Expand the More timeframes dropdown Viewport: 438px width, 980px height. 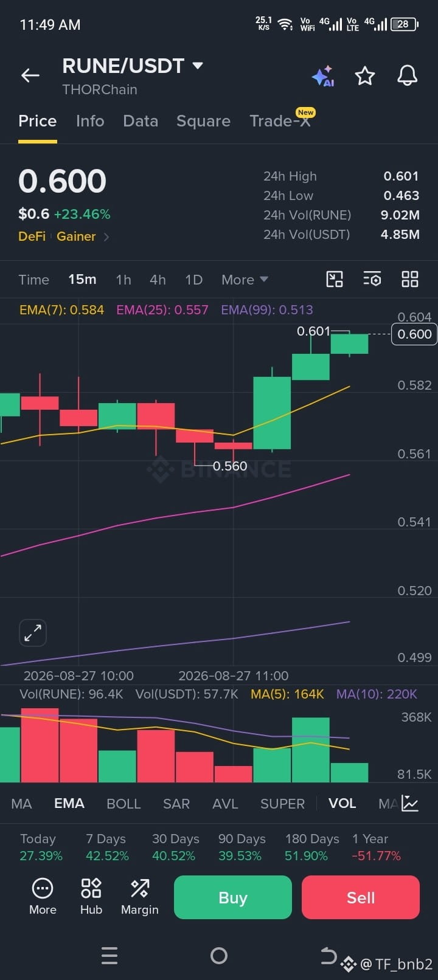tap(245, 280)
